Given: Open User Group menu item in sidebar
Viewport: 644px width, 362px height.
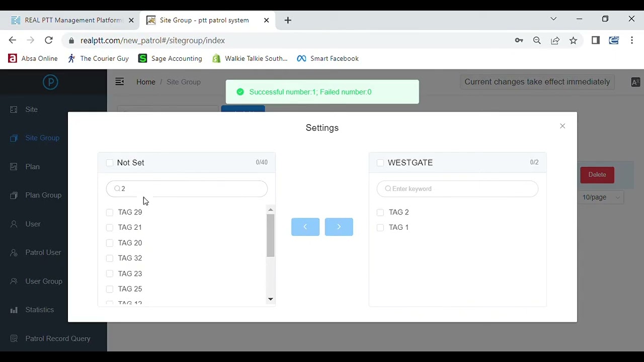Looking at the screenshot, I should [44, 281].
